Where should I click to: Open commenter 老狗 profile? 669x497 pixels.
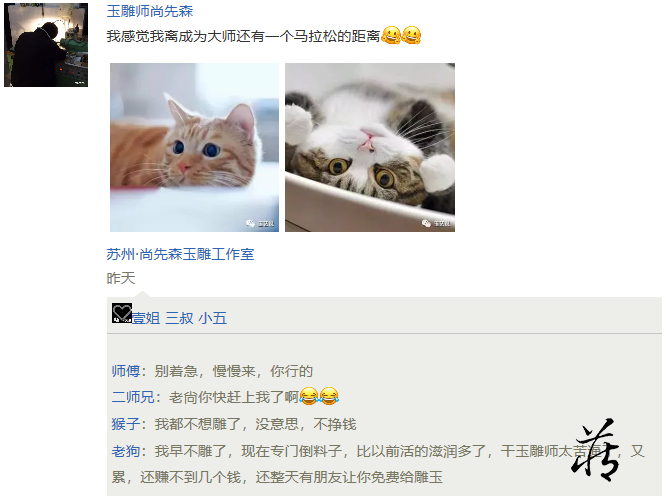pyautogui.click(x=126, y=451)
